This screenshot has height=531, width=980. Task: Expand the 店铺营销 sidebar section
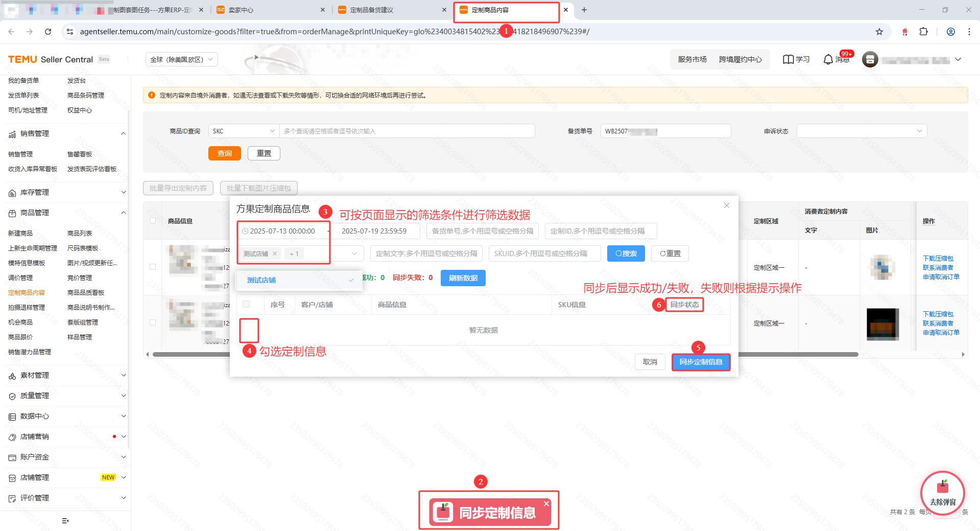123,436
